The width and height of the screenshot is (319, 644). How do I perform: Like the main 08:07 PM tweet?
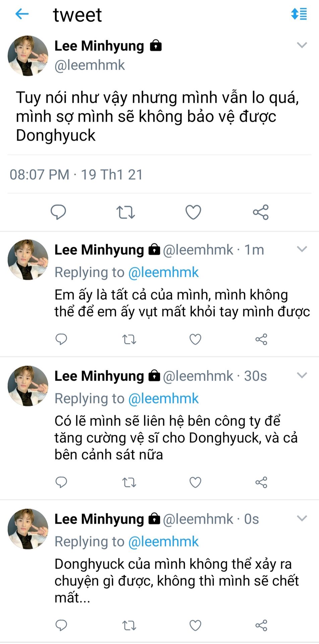coord(193,212)
